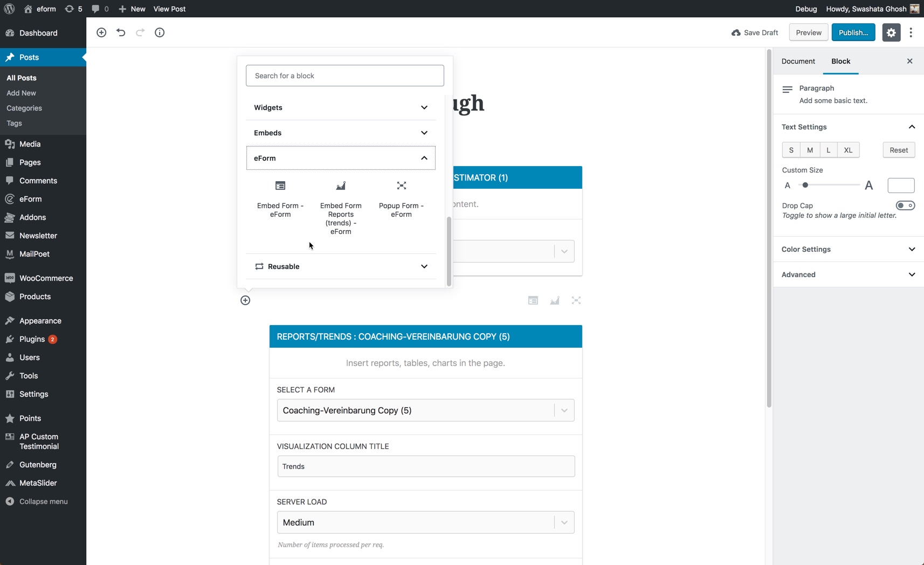The image size is (924, 565).
Task: Focus the custom font size number field
Action: (901, 185)
